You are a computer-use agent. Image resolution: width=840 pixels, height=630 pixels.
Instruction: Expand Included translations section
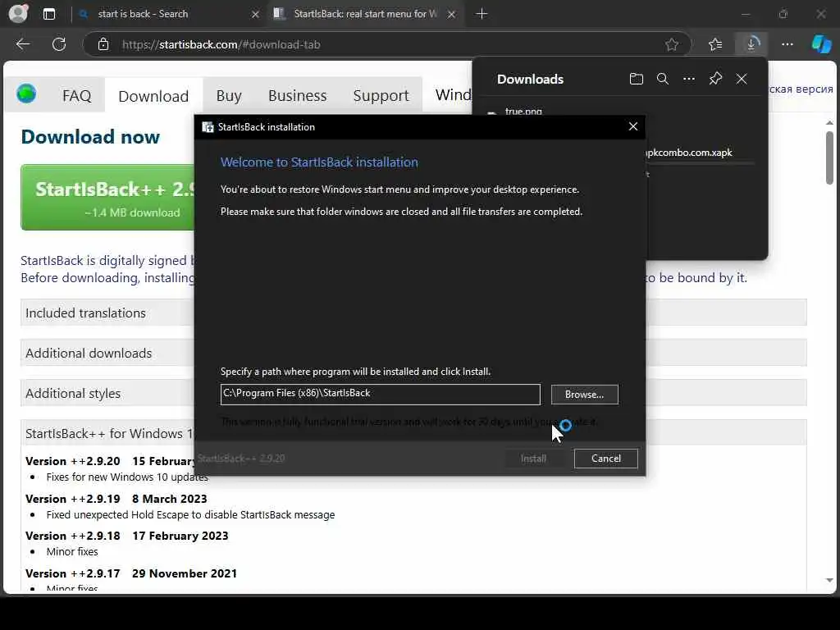coord(107,313)
